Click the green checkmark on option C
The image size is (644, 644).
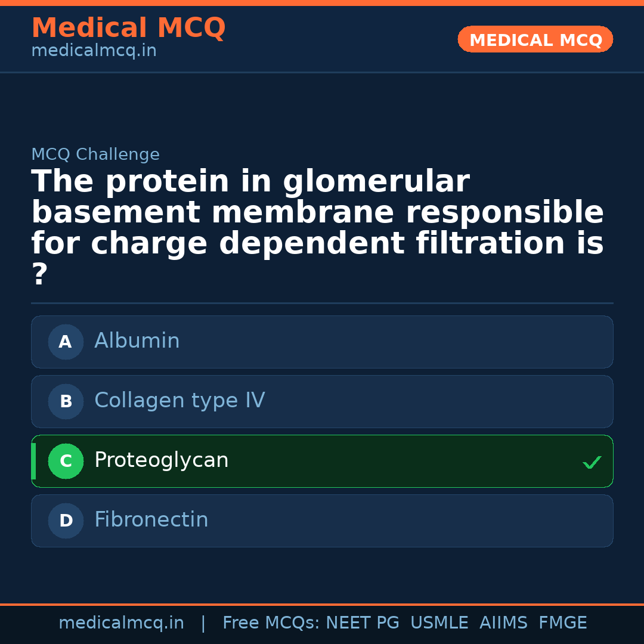pos(592,462)
